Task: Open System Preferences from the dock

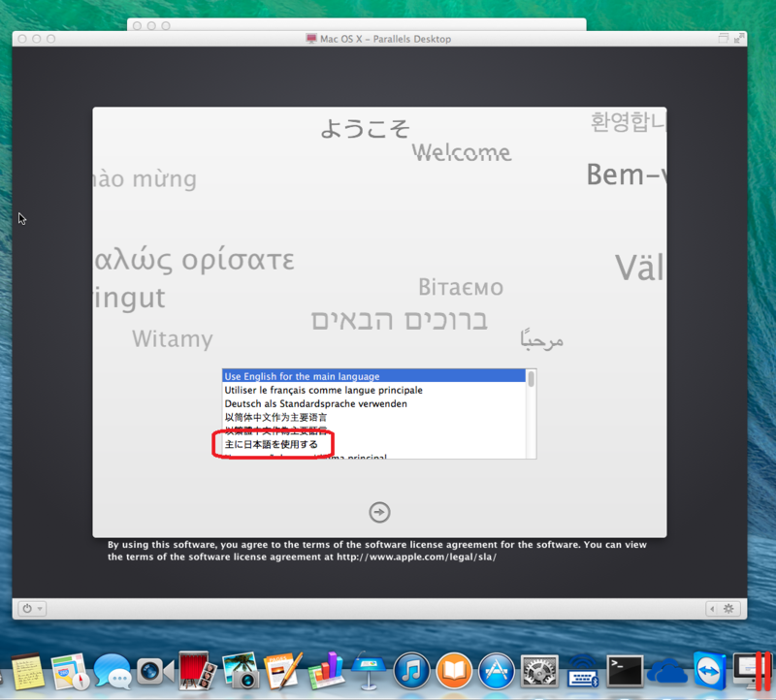Action: point(539,671)
